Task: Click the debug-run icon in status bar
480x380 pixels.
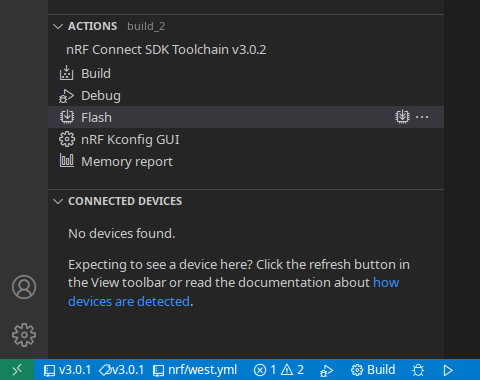Action: click(326, 370)
